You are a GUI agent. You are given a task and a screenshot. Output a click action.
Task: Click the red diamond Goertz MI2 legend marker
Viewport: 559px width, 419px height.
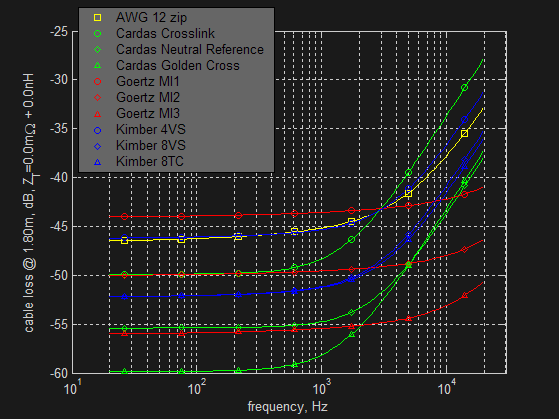(97, 98)
